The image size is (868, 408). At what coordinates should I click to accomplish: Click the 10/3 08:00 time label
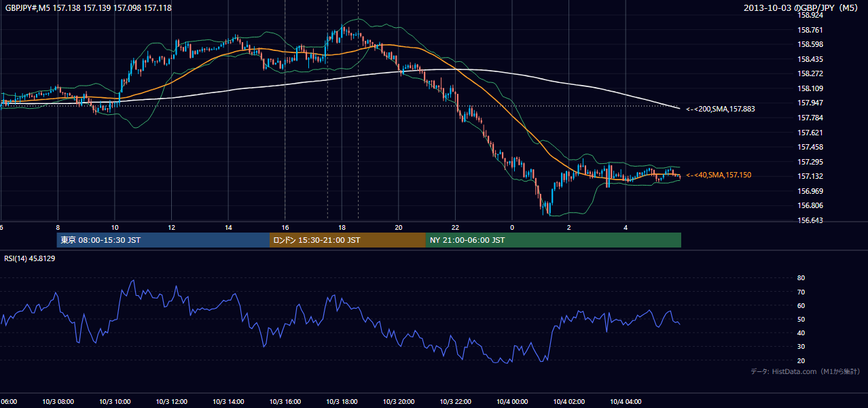tap(58, 402)
